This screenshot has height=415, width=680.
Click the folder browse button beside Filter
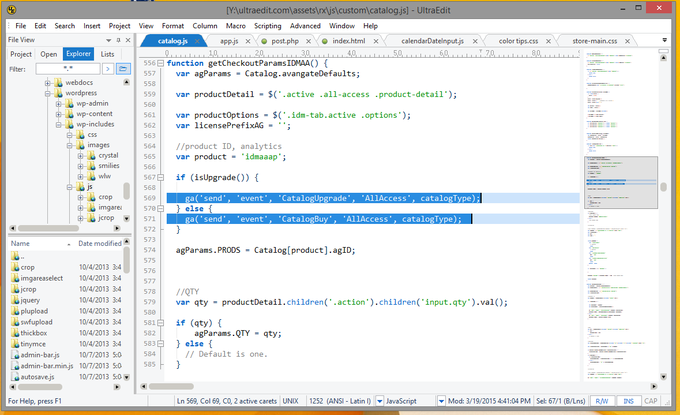click(123, 69)
